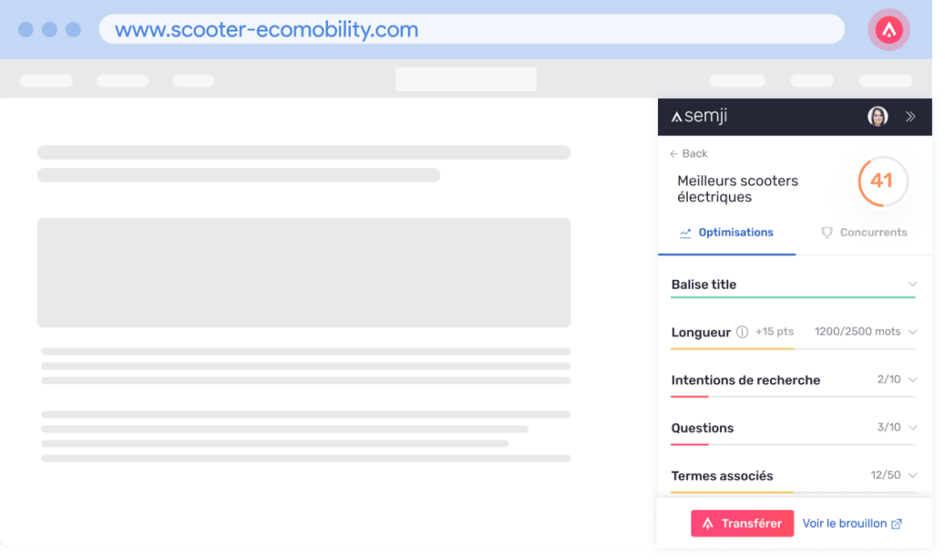Select the Optimisations tab
The width and height of the screenshot is (945, 560).
pos(736,233)
